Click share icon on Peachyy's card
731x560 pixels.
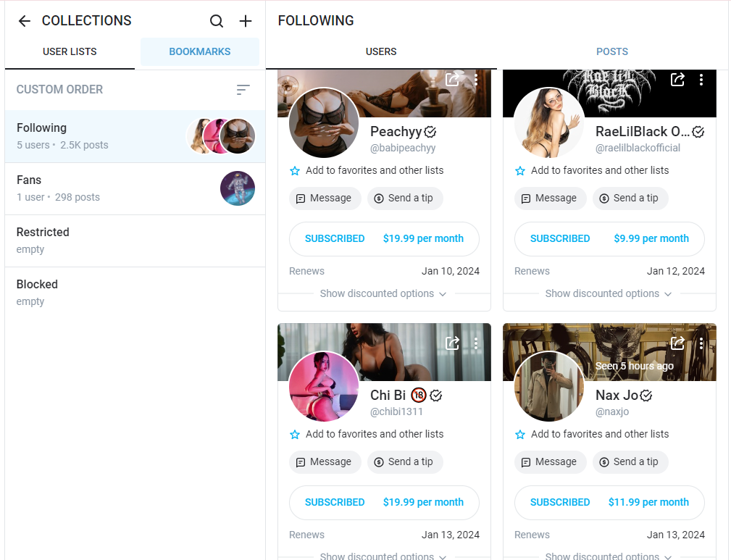pos(452,80)
